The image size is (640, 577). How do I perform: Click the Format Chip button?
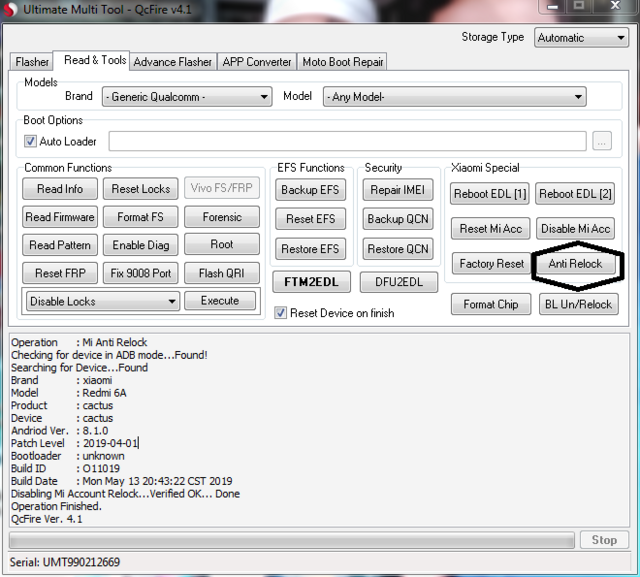pyautogui.click(x=491, y=304)
